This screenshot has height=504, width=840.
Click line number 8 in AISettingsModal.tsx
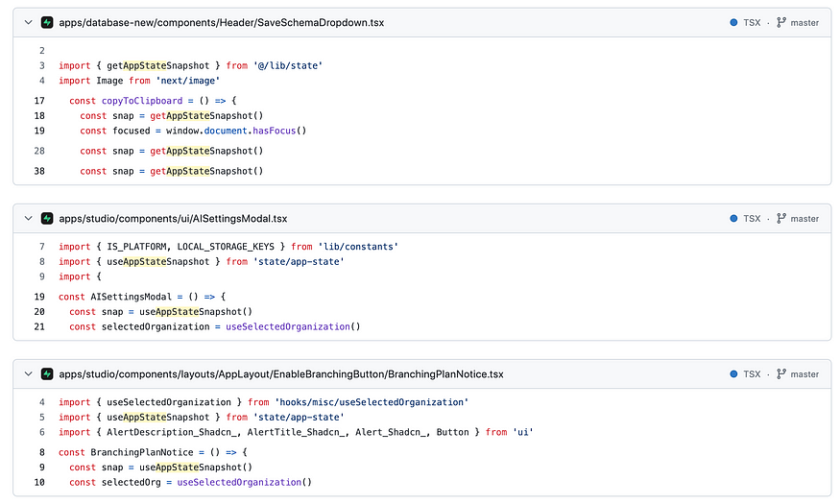[42, 261]
